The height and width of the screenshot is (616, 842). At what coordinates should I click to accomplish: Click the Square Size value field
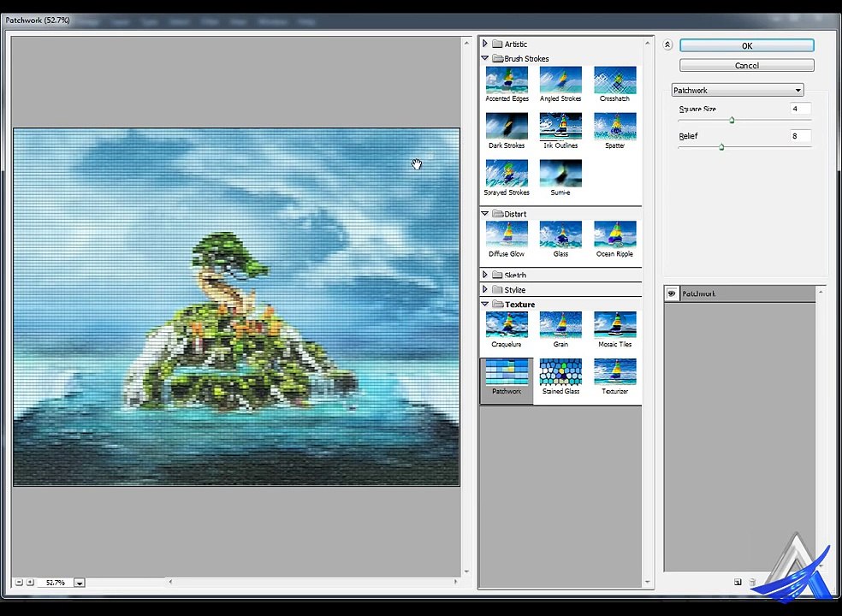(x=800, y=109)
